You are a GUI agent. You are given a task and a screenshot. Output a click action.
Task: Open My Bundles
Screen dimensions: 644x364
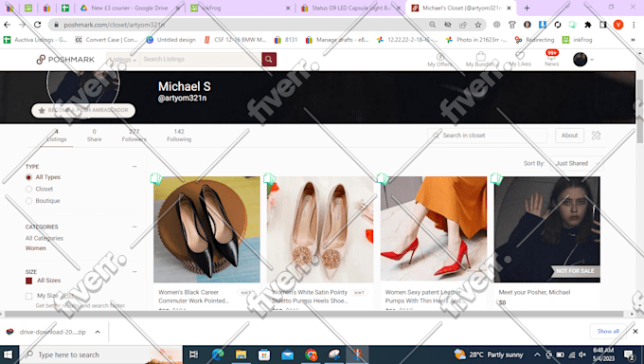[x=480, y=60]
